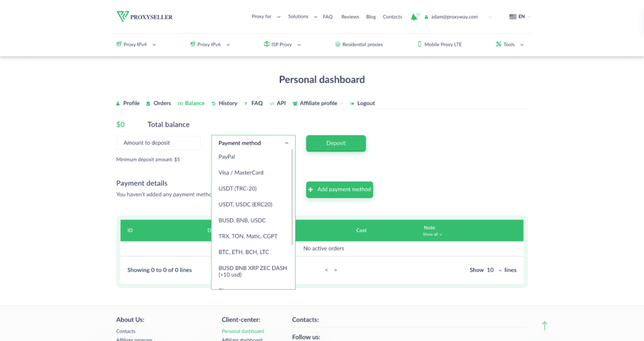Open the Reviews link in header
Viewport: 644px width, 341px height.
pos(350,17)
